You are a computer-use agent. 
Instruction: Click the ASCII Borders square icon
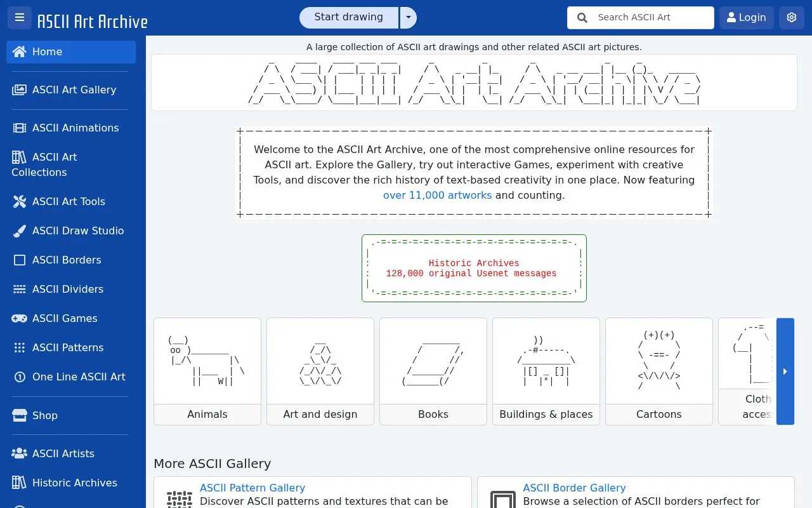(x=20, y=260)
